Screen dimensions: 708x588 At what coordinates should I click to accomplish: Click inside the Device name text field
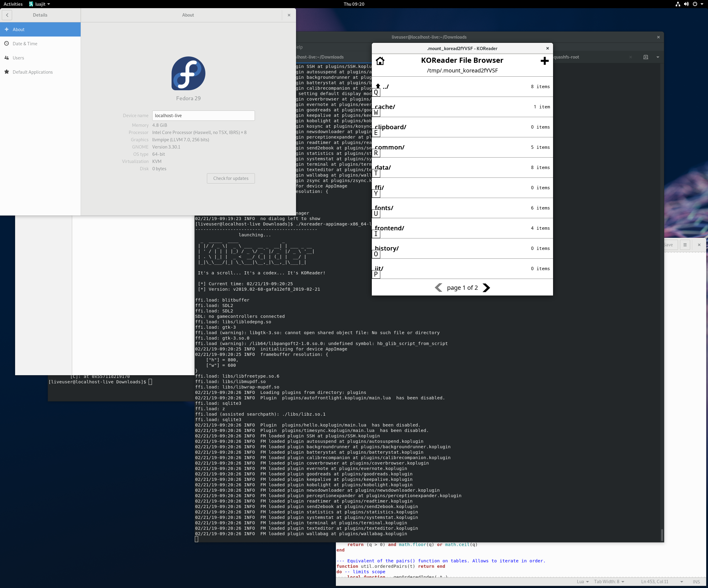[203, 115]
